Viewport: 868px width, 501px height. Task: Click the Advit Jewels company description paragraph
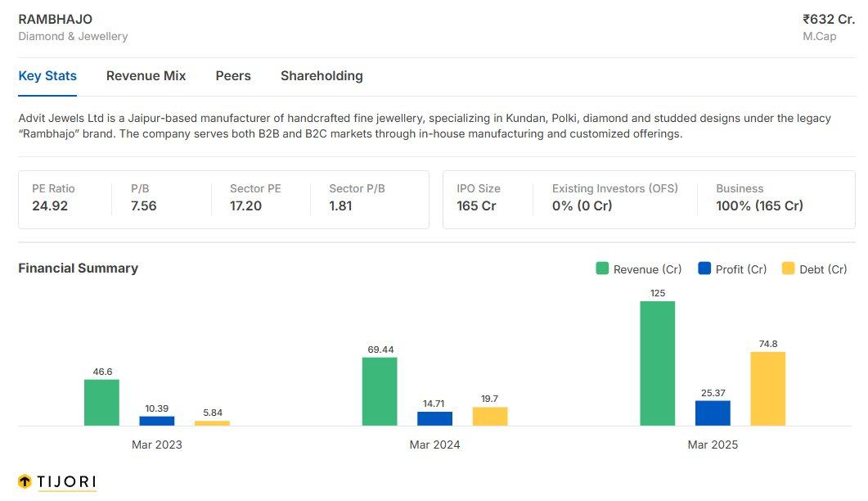pyautogui.click(x=425, y=126)
